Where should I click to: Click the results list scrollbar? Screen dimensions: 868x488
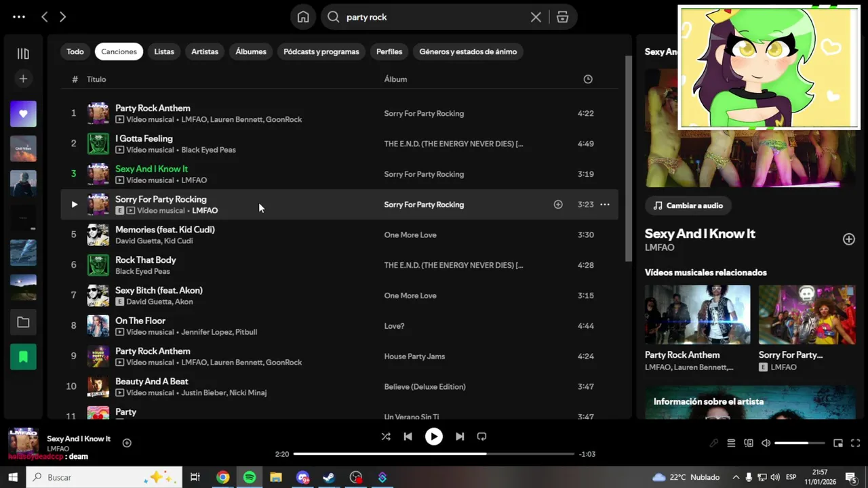[627, 159]
